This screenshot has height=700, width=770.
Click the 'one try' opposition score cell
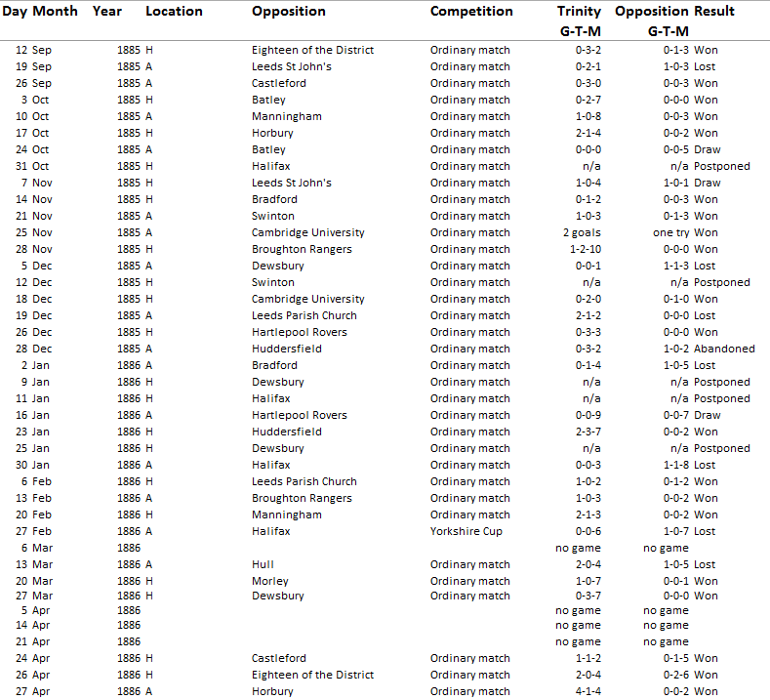coord(670,232)
